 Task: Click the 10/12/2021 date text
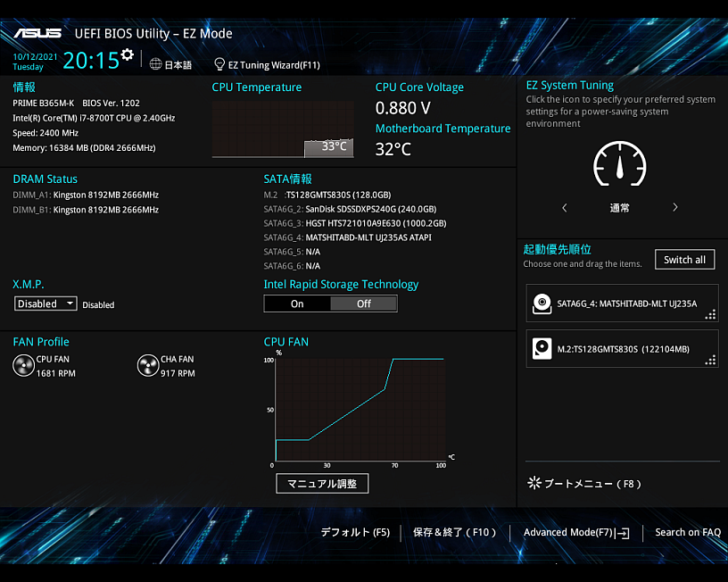[35, 56]
